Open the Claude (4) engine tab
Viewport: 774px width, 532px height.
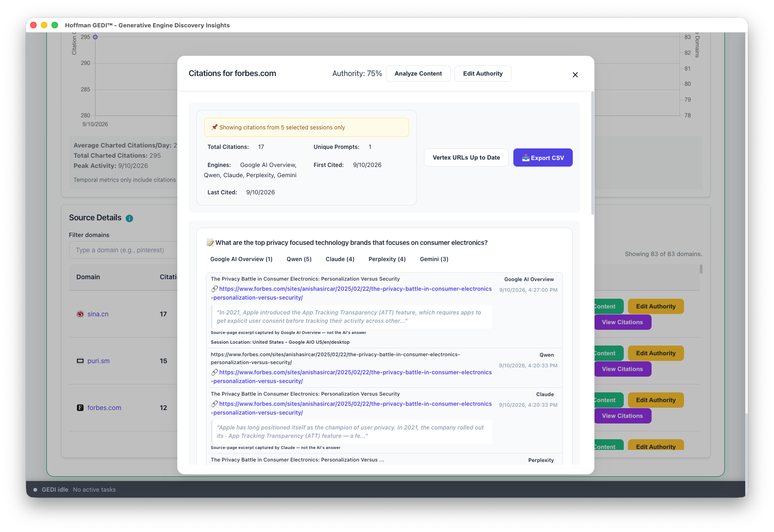point(340,259)
